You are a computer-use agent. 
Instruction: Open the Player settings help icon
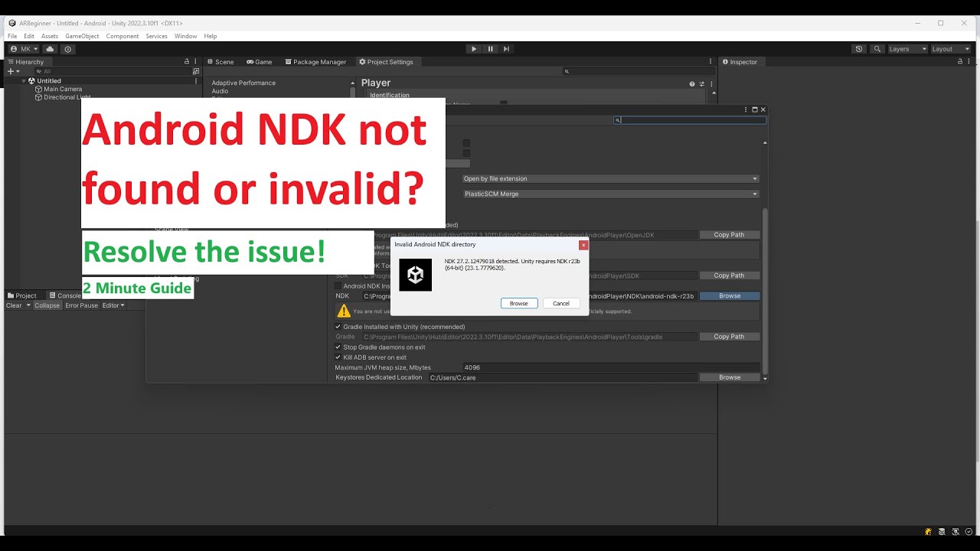tap(692, 83)
